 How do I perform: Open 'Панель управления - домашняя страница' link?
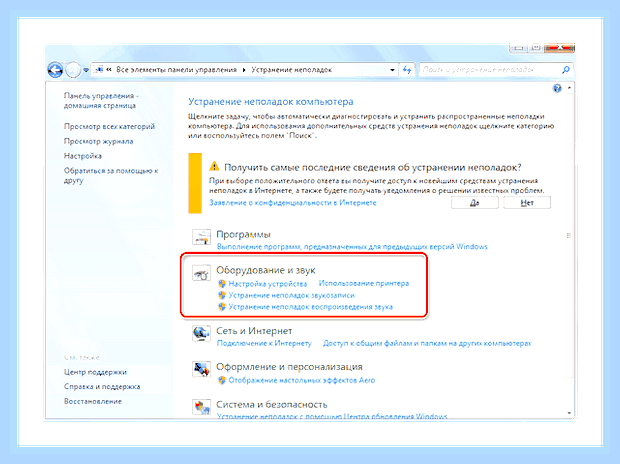click(x=101, y=100)
